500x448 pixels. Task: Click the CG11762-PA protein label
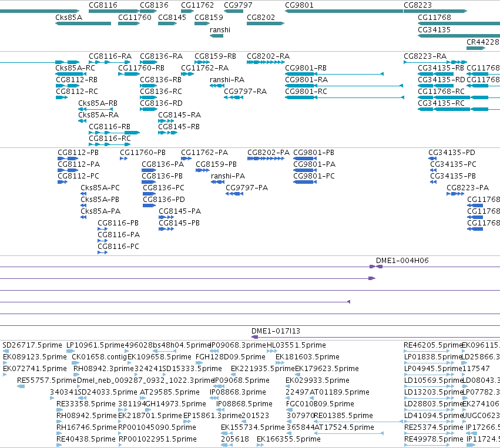[204, 153]
